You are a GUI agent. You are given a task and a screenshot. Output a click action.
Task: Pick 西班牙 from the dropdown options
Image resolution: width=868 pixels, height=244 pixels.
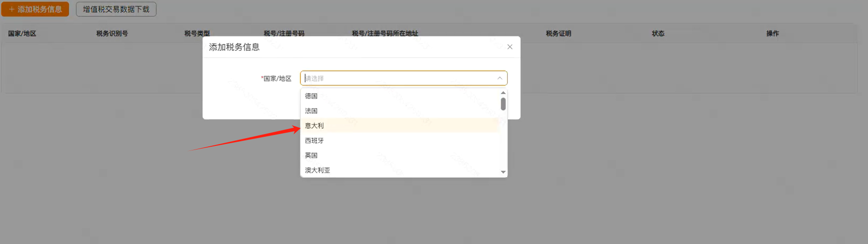coord(314,140)
